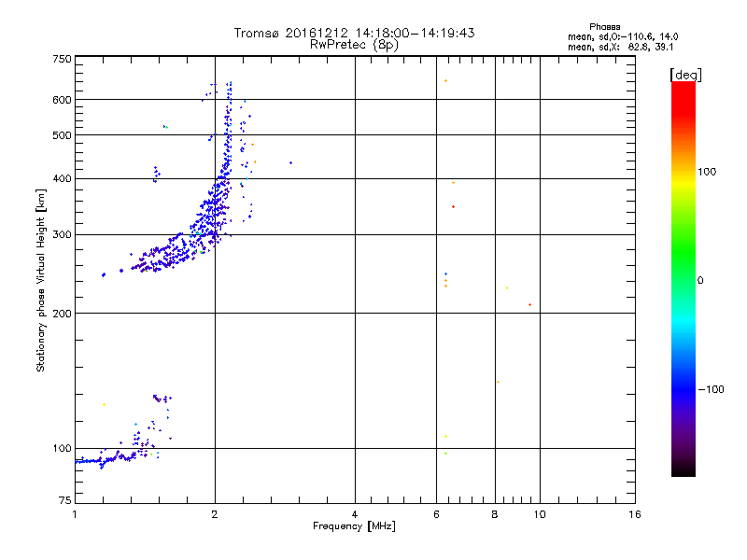Click the y-axis tick label '100'

[x=62, y=448]
